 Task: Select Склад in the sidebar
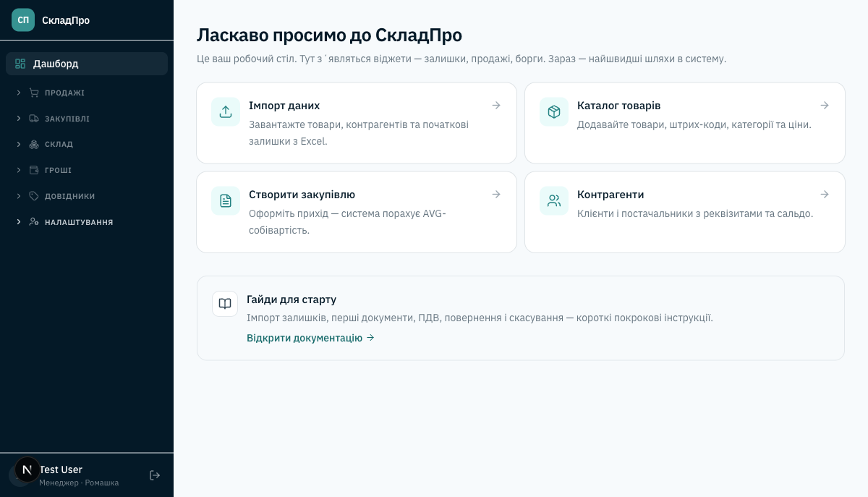coord(59,145)
